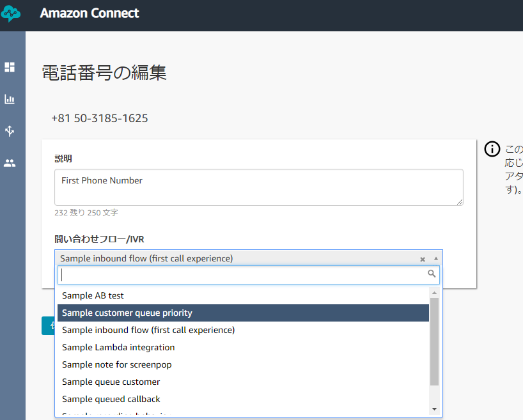
Task: Open the users sidebar icon
Action: 10,163
